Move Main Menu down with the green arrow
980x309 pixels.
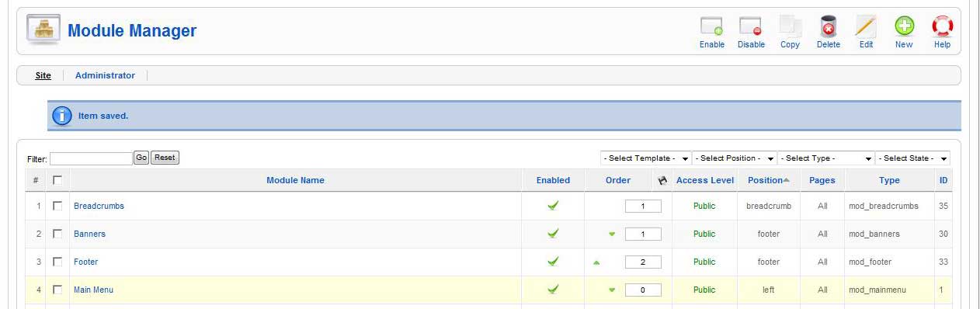(612, 290)
